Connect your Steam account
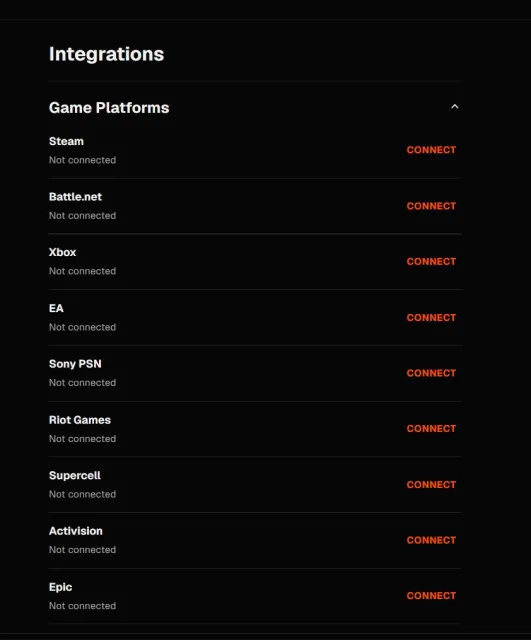This screenshot has width=531, height=640. click(x=431, y=150)
